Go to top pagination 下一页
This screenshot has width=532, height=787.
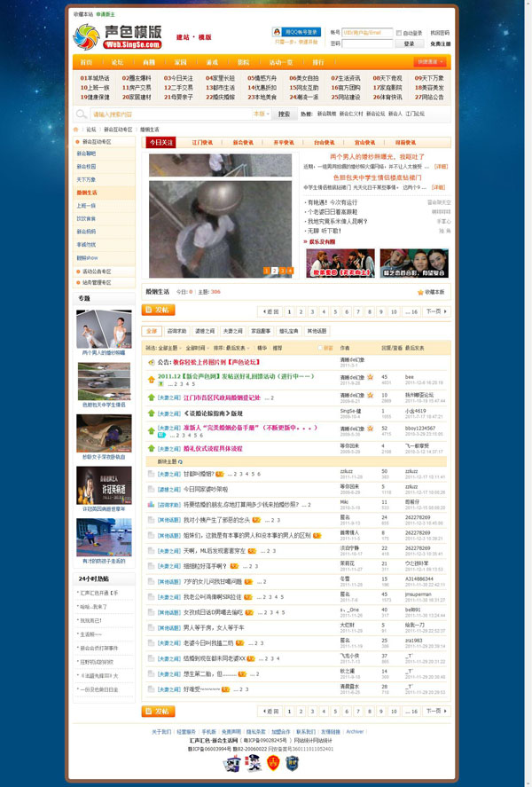click(436, 311)
